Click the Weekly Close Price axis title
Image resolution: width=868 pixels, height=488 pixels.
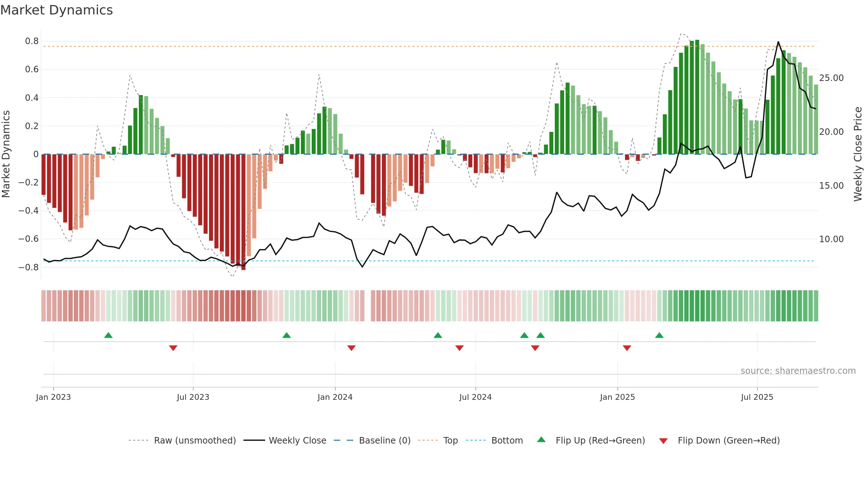click(858, 154)
